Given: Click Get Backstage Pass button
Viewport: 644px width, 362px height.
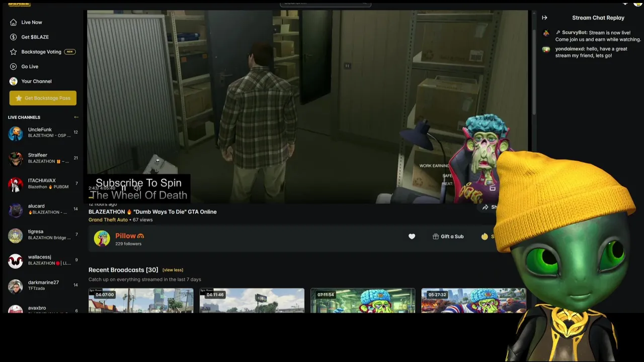Looking at the screenshot, I should pyautogui.click(x=43, y=98).
